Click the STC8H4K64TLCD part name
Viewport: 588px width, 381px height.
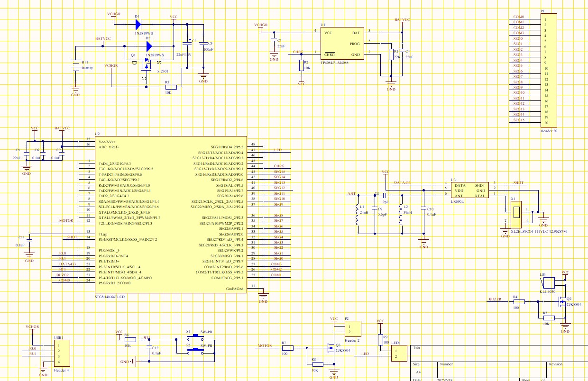[110, 296]
